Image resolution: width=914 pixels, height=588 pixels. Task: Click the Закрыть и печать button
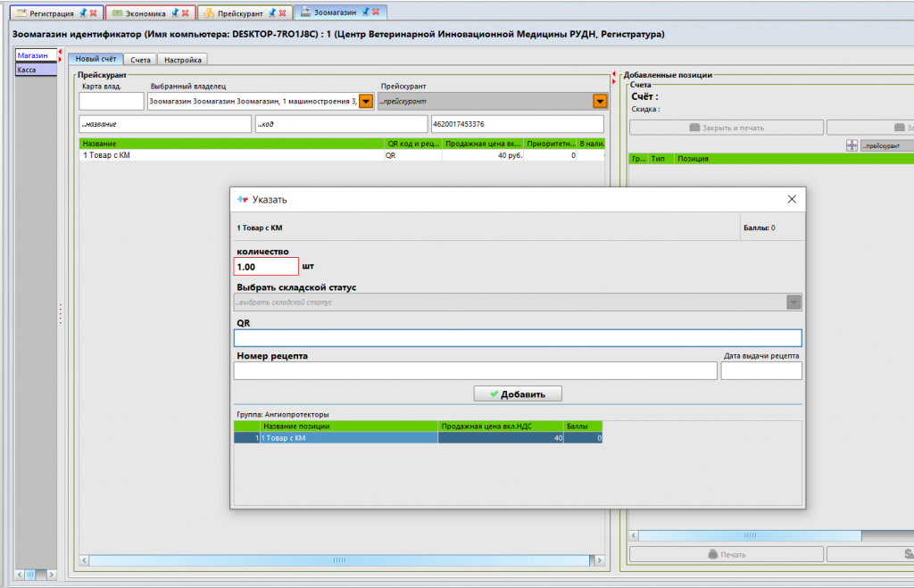[727, 128]
